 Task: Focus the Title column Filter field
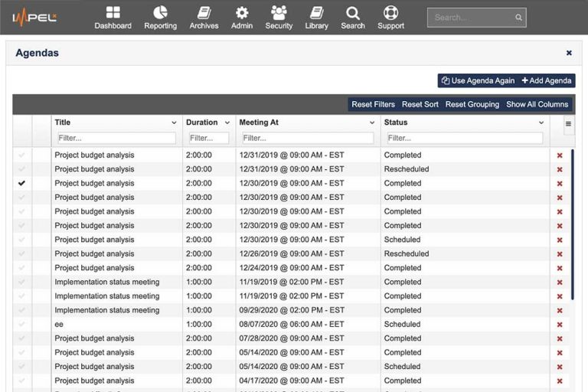point(116,138)
